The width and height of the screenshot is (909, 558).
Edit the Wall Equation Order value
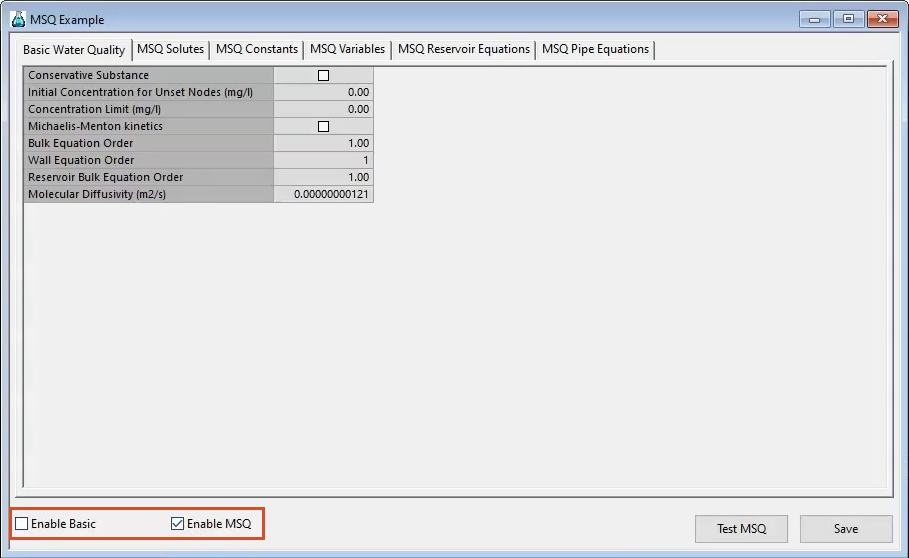pyautogui.click(x=323, y=160)
